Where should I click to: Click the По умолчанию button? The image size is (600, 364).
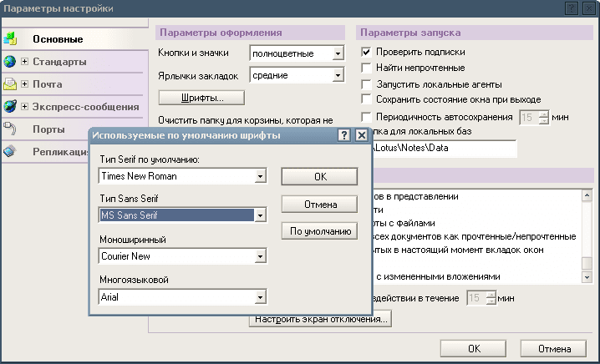(319, 231)
